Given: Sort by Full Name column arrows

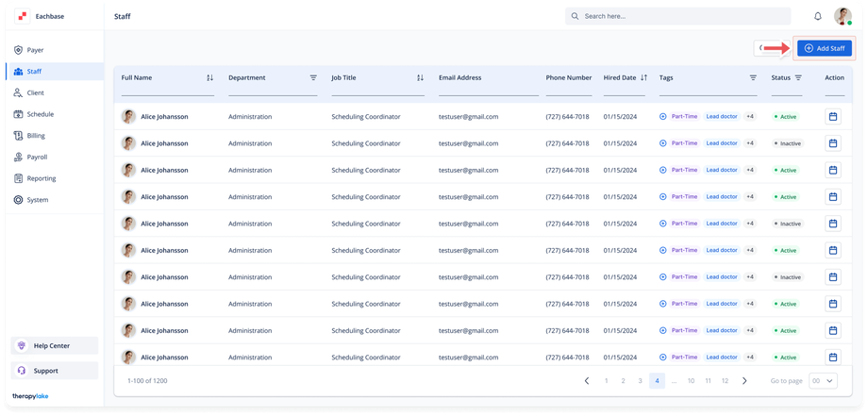Looking at the screenshot, I should point(209,77).
